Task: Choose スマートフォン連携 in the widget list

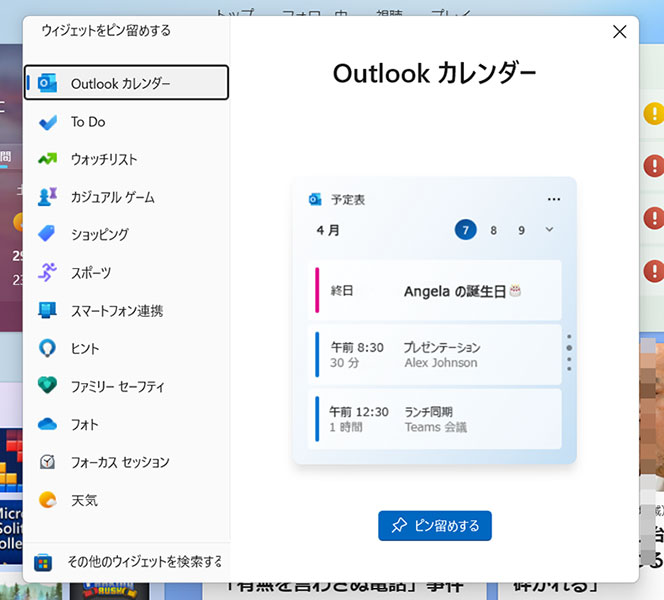Action: (126, 310)
